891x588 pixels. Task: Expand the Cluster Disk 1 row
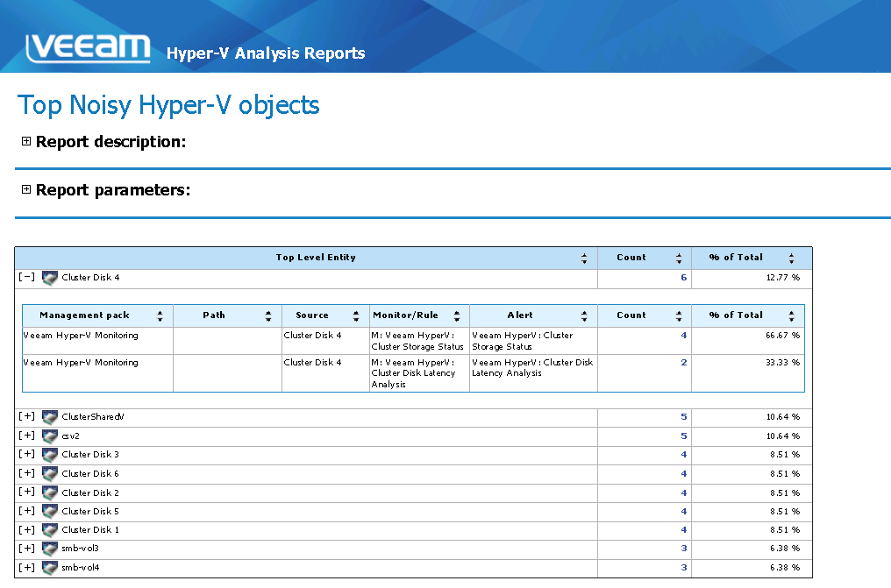click(26, 529)
